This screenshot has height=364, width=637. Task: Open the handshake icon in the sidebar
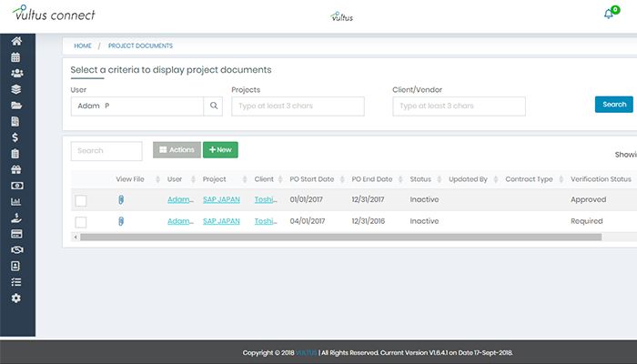click(16, 250)
